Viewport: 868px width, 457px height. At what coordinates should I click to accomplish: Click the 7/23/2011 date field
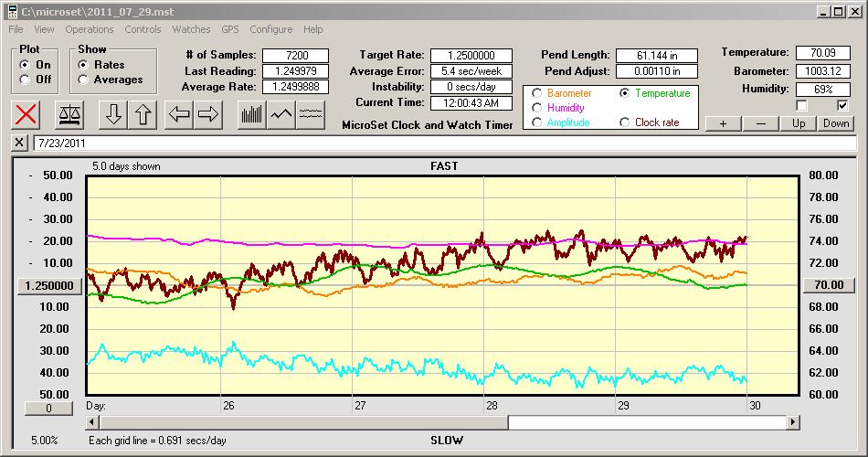(445, 143)
